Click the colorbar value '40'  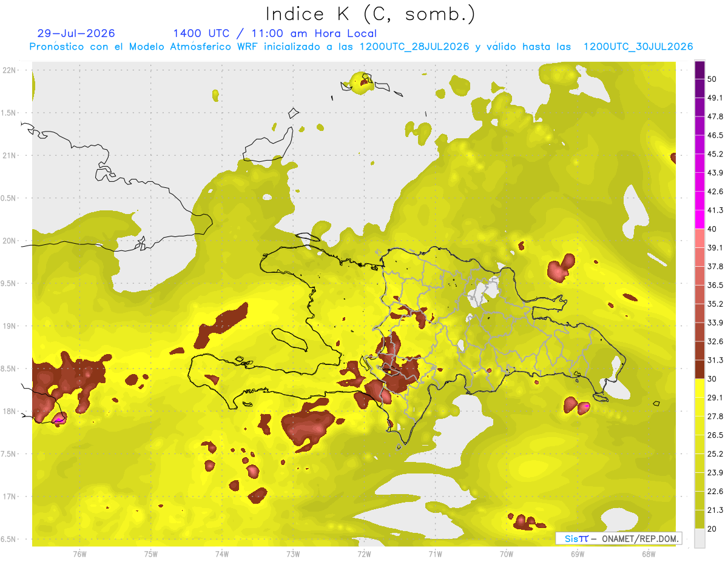point(713,229)
